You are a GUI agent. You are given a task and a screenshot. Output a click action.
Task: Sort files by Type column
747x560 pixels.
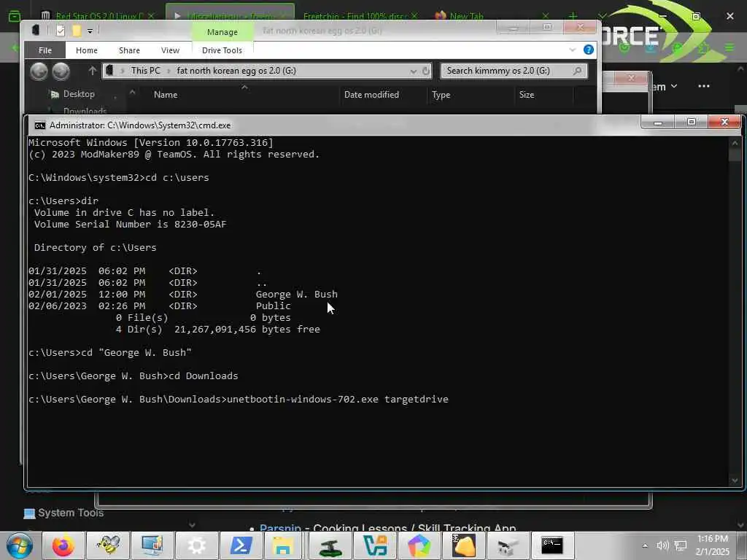tap(441, 95)
